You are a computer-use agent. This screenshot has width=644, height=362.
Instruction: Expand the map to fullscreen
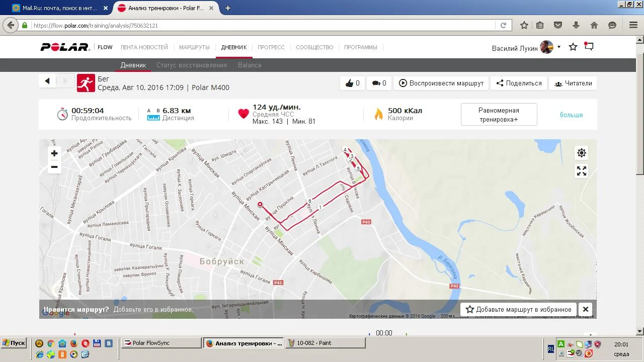pyautogui.click(x=582, y=171)
